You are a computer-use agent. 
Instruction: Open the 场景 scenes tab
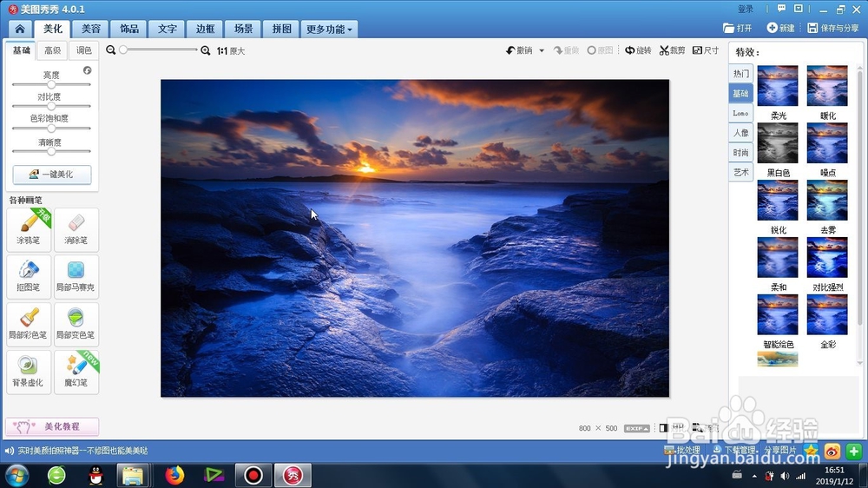[243, 29]
